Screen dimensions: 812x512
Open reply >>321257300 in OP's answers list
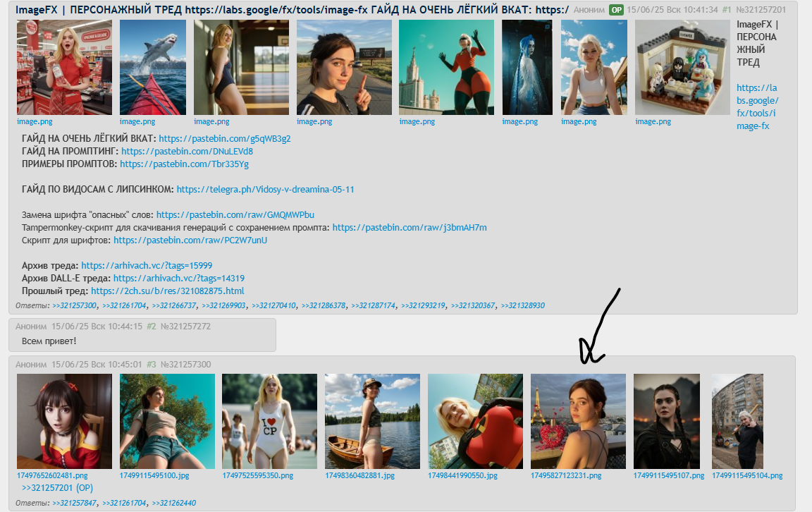75,306
